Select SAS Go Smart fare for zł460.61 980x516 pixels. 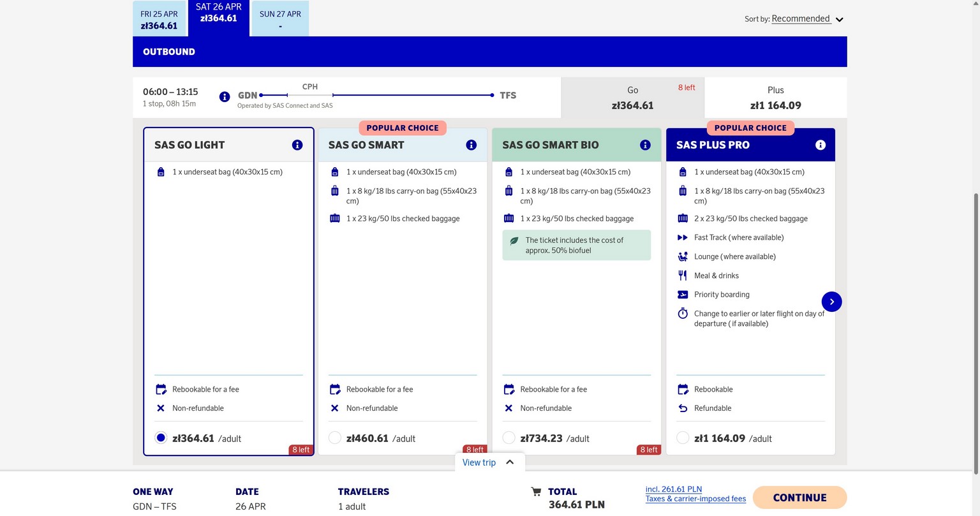point(335,438)
